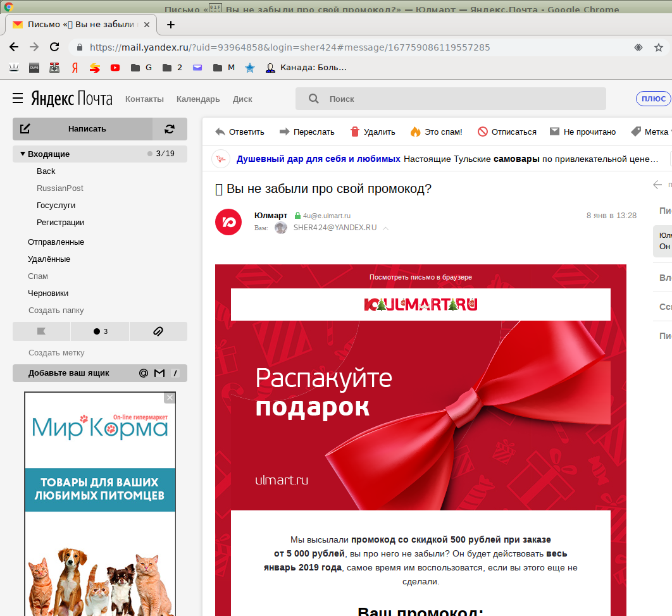Open the RussianPost subfolder
Viewport: 672px width, 616px height.
(60, 188)
